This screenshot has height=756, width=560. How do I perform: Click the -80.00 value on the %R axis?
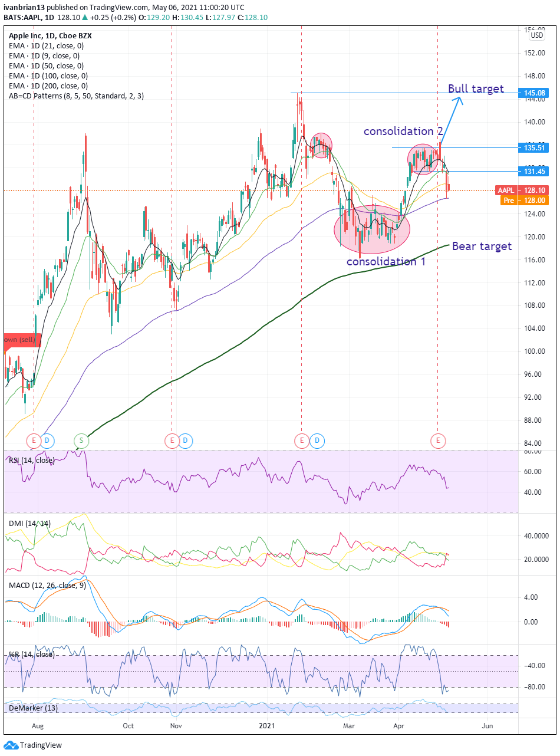534,686
